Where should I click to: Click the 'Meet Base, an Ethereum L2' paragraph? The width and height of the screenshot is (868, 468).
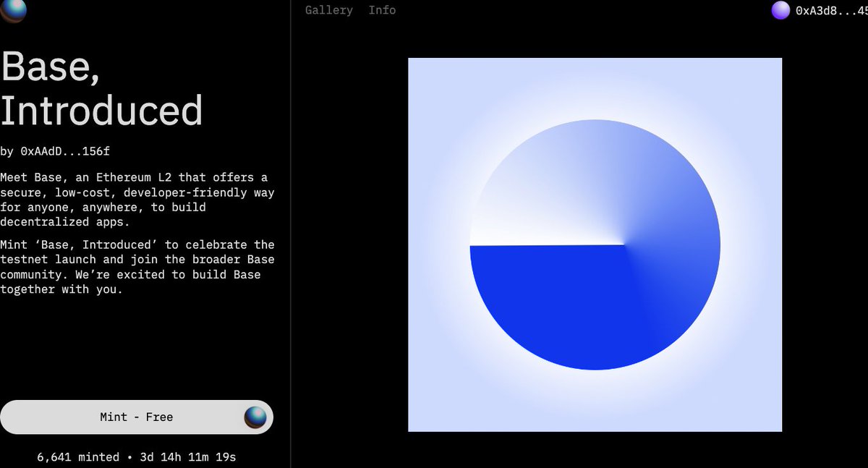[137, 200]
